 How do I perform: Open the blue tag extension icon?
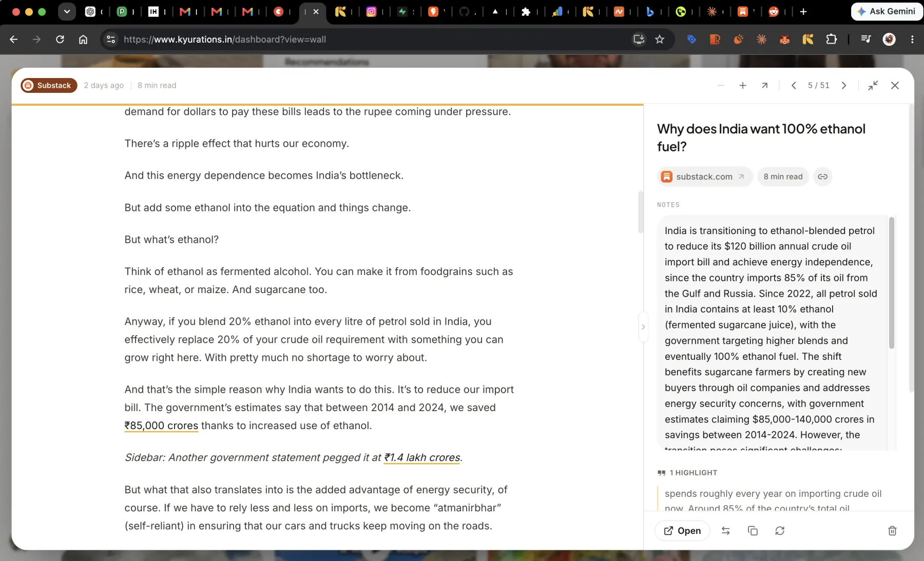tap(691, 40)
